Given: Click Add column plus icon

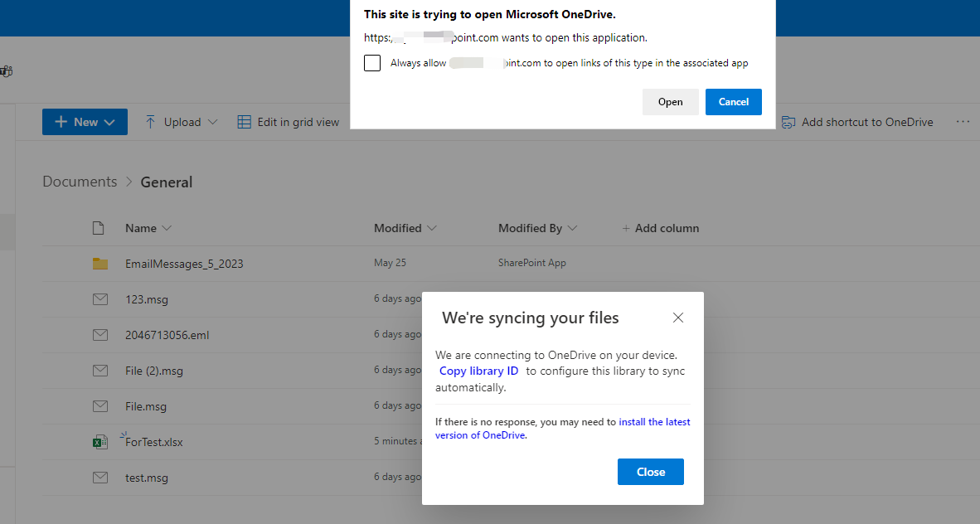Looking at the screenshot, I should point(626,229).
